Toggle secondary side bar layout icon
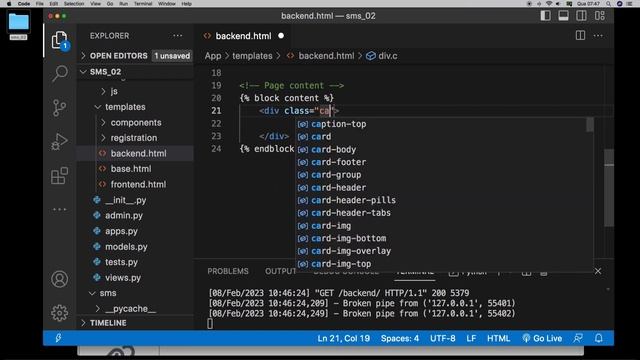This screenshot has height=360, width=640. click(x=581, y=16)
